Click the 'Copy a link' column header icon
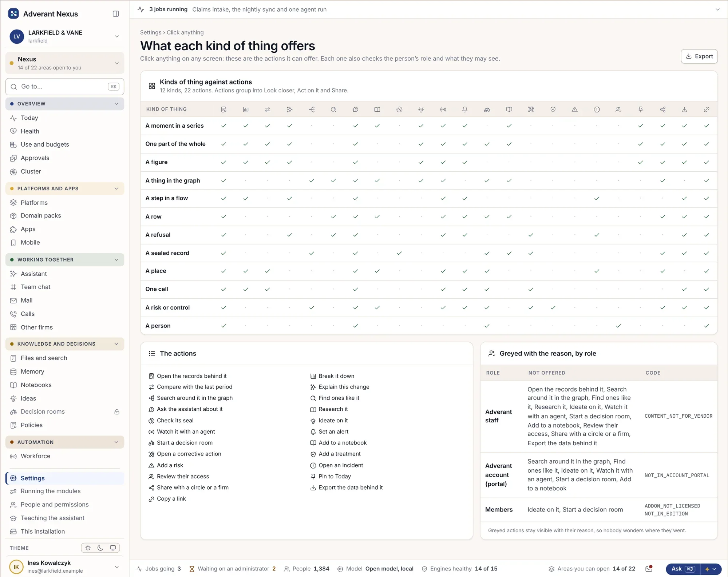Viewport: 728px width, 577px height. [x=707, y=110]
